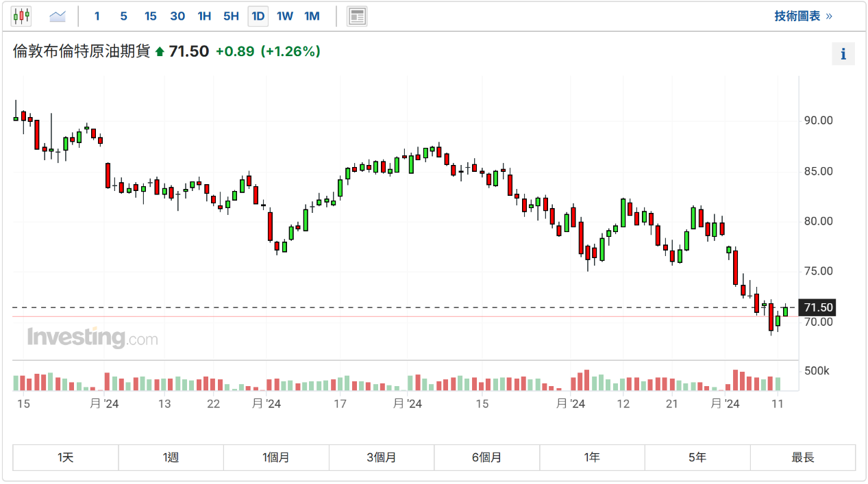Show the 1年 range
The height and width of the screenshot is (484, 868).
click(x=592, y=457)
